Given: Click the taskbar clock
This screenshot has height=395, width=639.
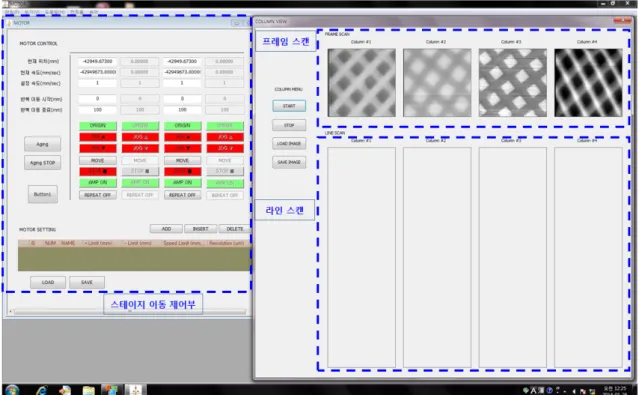Looking at the screenshot, I should (x=615, y=390).
